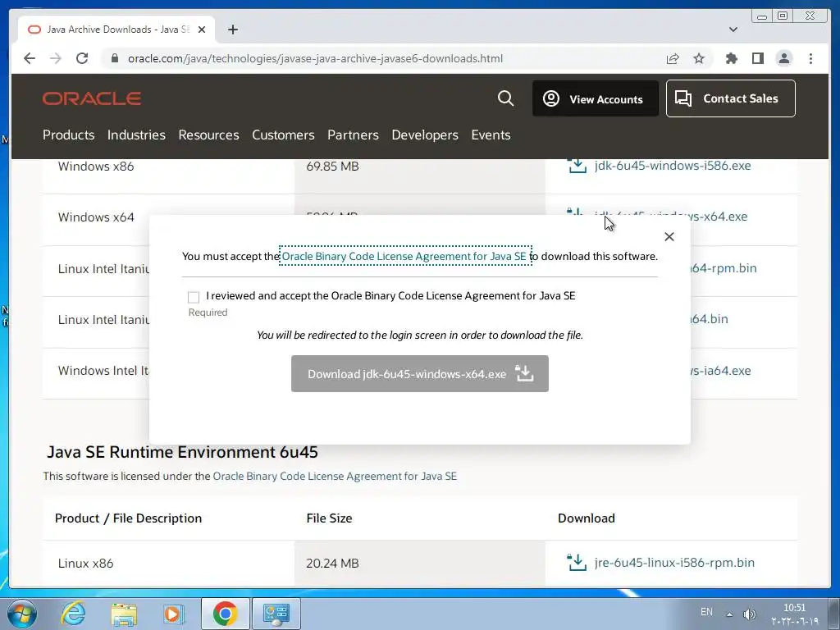Go back to the previous page

30,58
